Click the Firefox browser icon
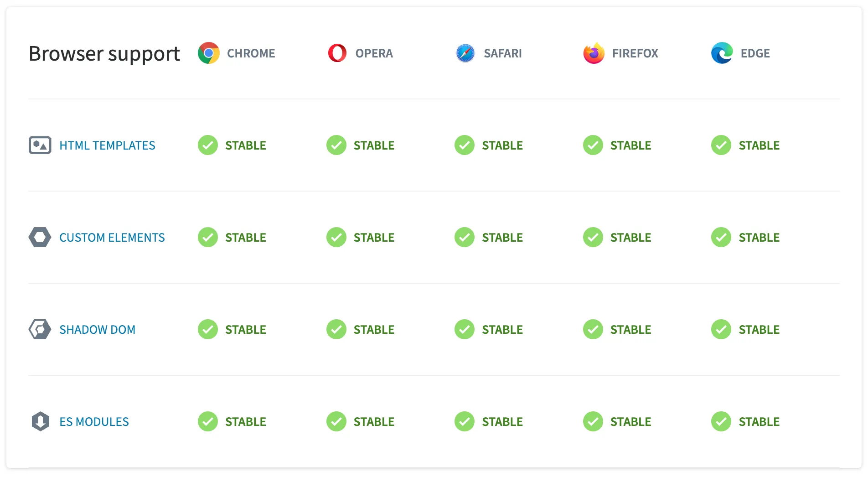 point(593,53)
